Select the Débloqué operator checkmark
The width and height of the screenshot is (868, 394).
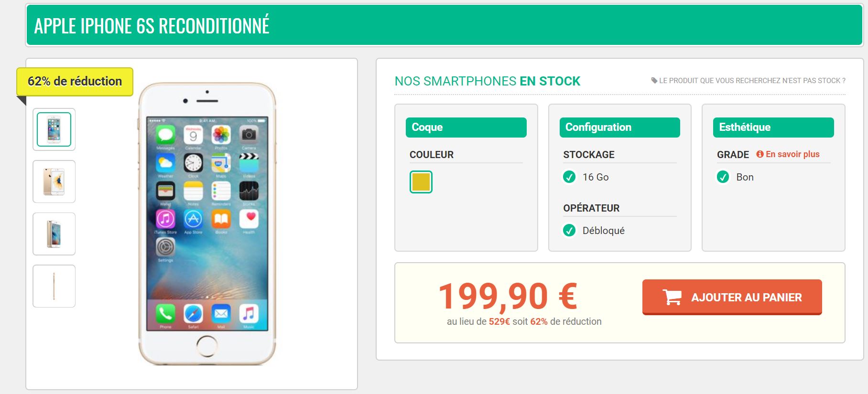pos(569,231)
